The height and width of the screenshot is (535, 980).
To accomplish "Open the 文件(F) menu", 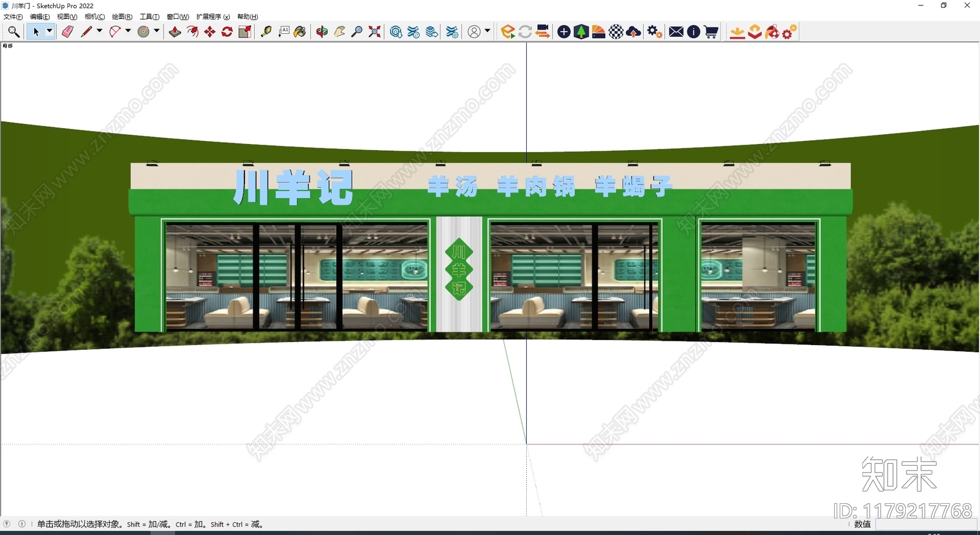I will [x=13, y=17].
